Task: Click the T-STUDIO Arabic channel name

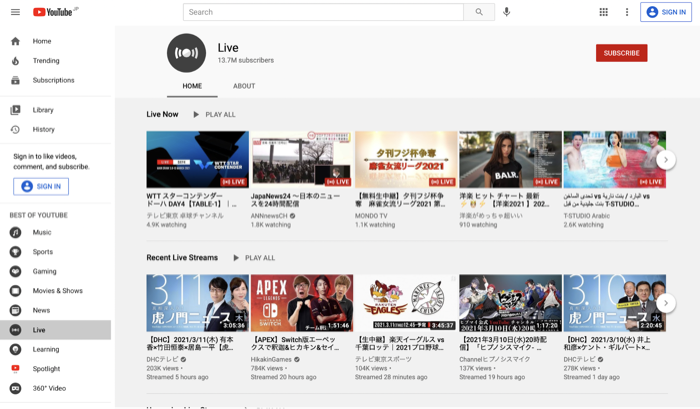Action: point(587,216)
